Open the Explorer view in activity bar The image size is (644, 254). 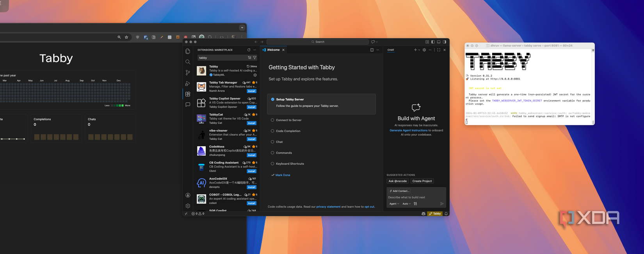(x=188, y=51)
